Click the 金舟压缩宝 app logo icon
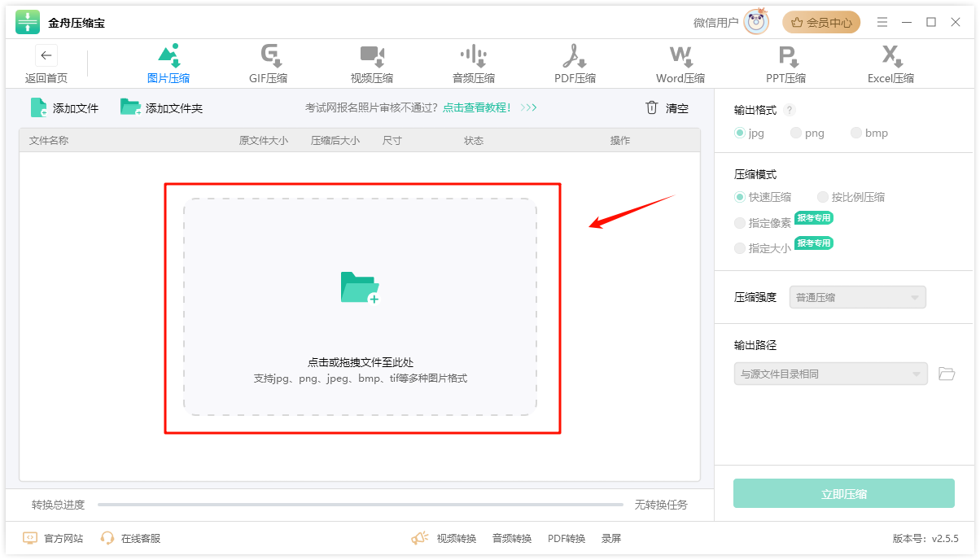The image size is (980, 560). [x=28, y=23]
